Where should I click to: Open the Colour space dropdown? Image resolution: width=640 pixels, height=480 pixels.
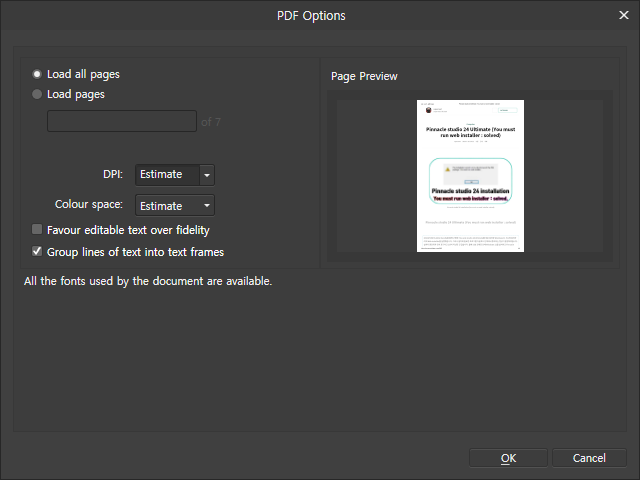pyautogui.click(x=175, y=205)
